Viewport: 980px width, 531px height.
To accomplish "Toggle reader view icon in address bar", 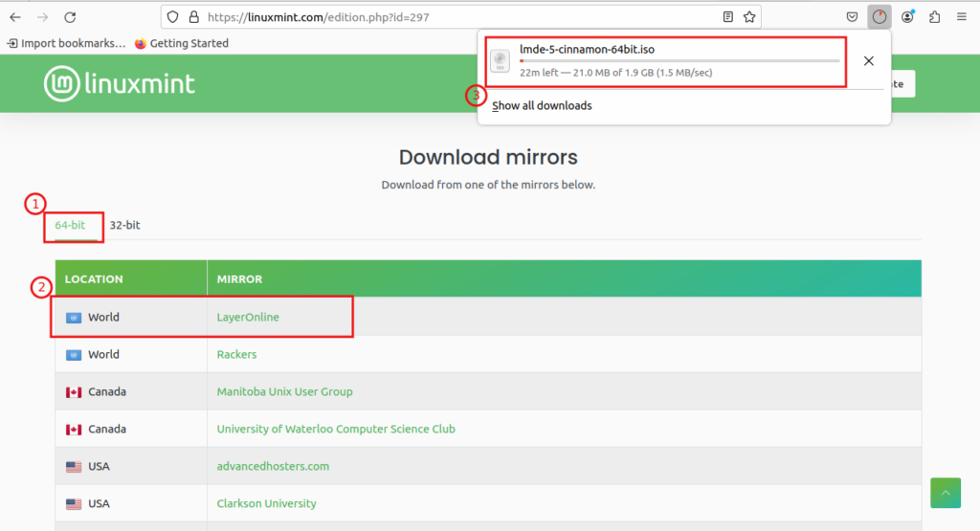I will 727,17.
